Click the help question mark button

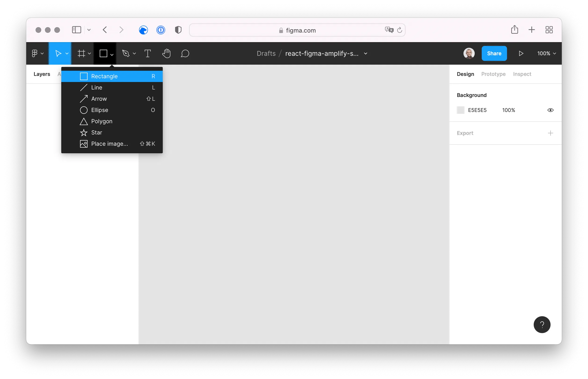click(542, 325)
